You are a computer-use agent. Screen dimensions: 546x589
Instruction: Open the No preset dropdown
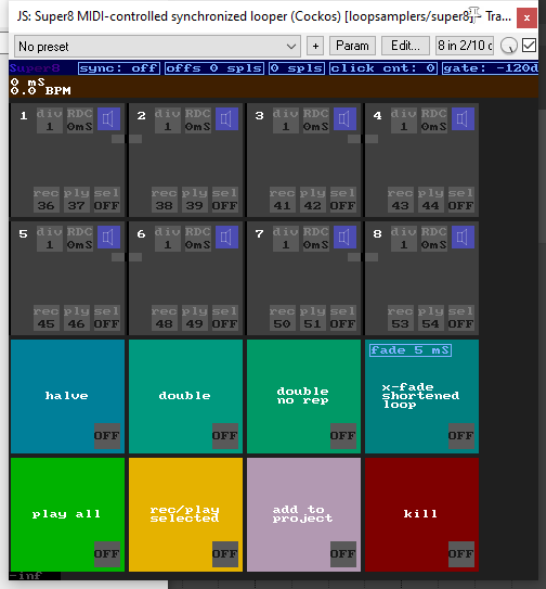point(157,46)
